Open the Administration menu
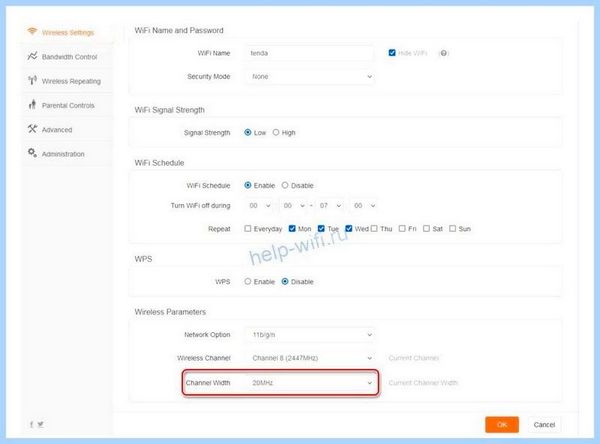The image size is (600, 444). 67,154
